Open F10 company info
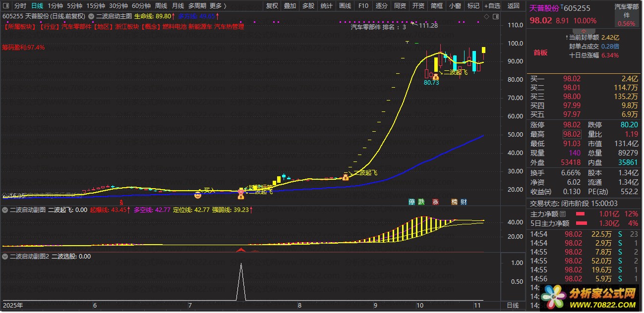Viewport: 644px width, 313px height. [363, 6]
